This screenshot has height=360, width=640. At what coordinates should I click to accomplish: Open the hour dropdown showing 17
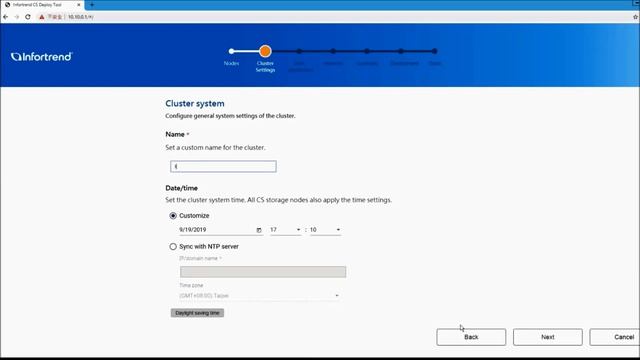click(285, 230)
